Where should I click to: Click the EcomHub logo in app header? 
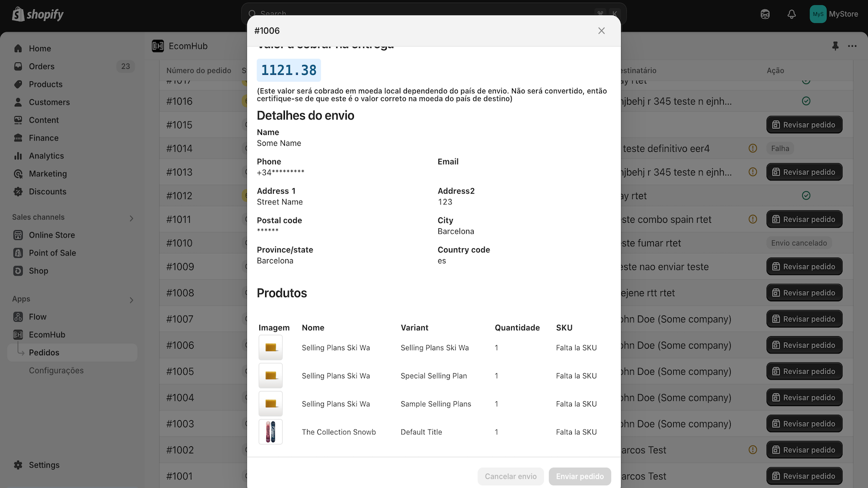(158, 46)
